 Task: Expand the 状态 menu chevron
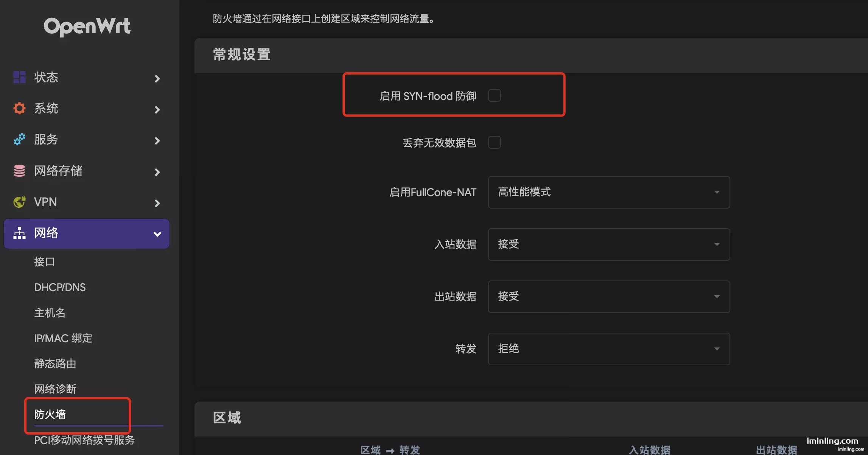(157, 79)
